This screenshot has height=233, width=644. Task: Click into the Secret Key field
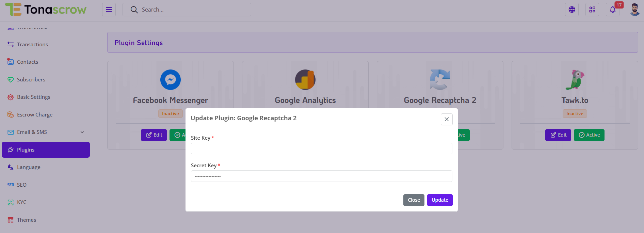tap(321, 176)
